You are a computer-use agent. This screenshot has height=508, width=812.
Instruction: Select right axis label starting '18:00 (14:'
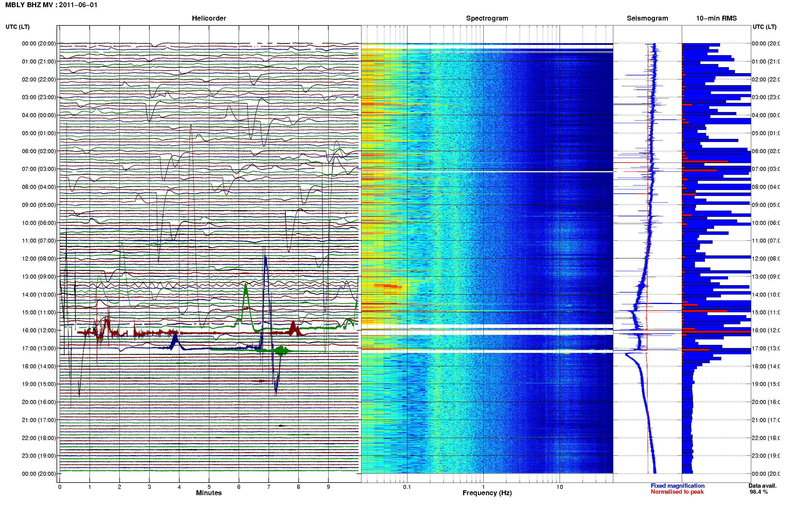(766, 366)
